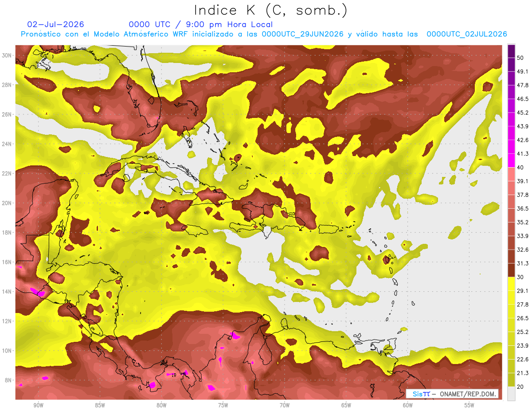Image resolution: width=532 pixels, height=411 pixels.
Task: Click the legend value 31.3
Action: (523, 263)
